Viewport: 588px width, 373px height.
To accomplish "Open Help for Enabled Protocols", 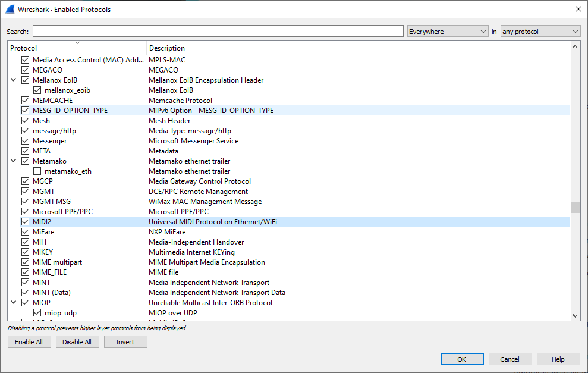I will tap(558, 359).
